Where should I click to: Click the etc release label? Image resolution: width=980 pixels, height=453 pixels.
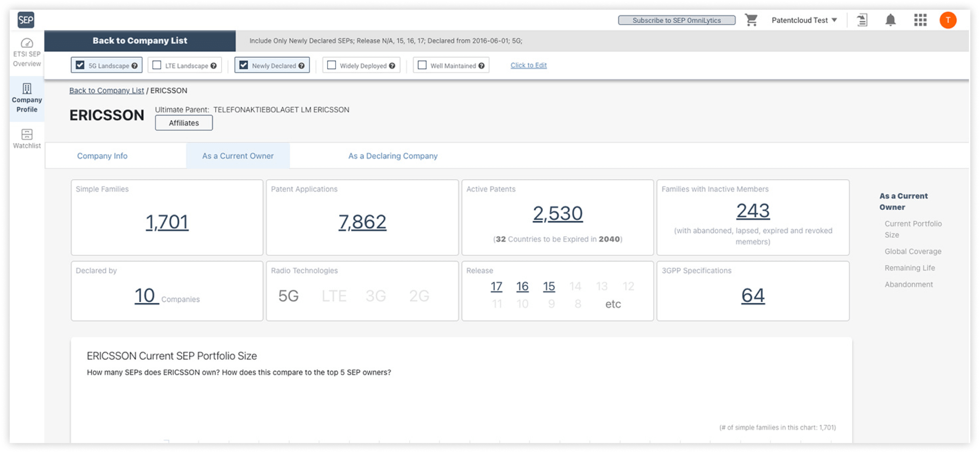click(613, 304)
